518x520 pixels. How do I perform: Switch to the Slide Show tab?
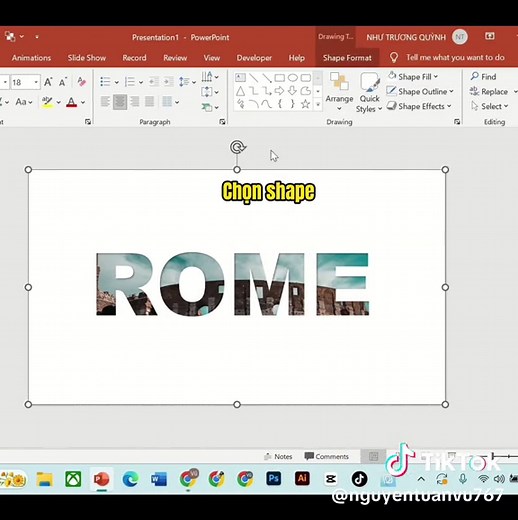pyautogui.click(x=87, y=58)
